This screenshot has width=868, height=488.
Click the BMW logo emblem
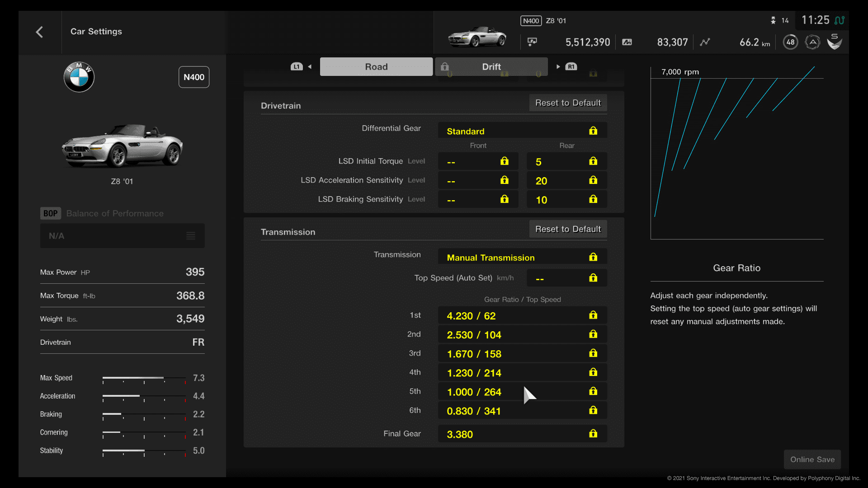[x=79, y=77]
